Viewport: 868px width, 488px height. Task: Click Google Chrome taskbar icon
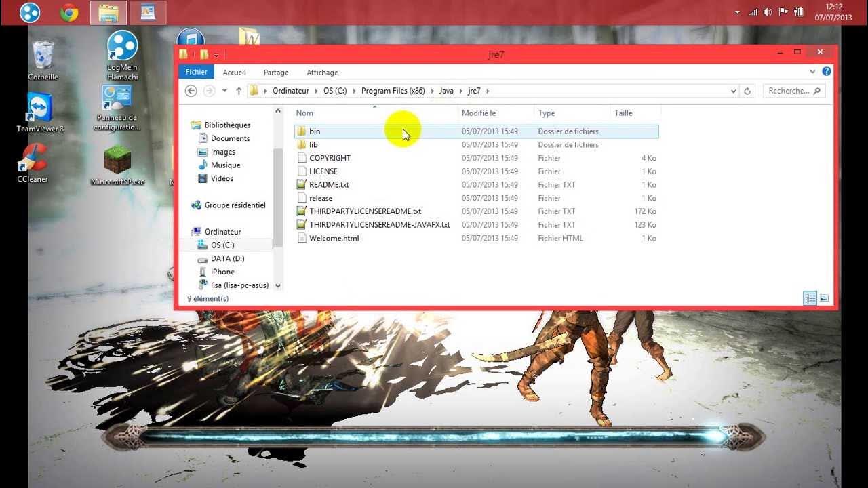[x=69, y=12]
